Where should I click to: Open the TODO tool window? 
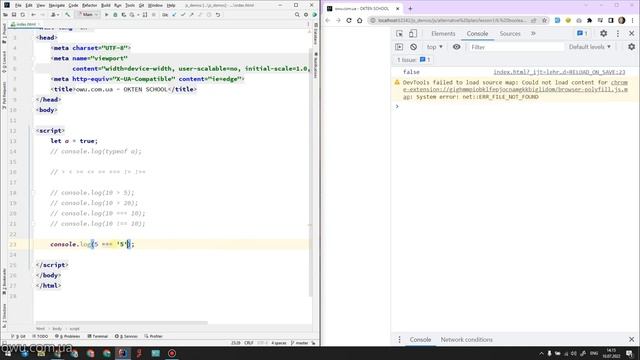[40, 336]
